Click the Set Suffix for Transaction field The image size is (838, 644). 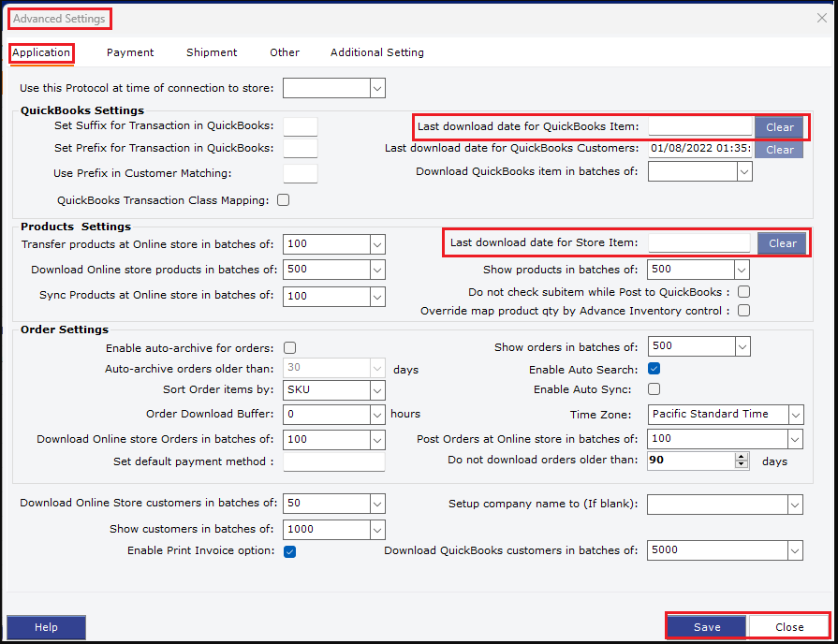[x=300, y=126]
